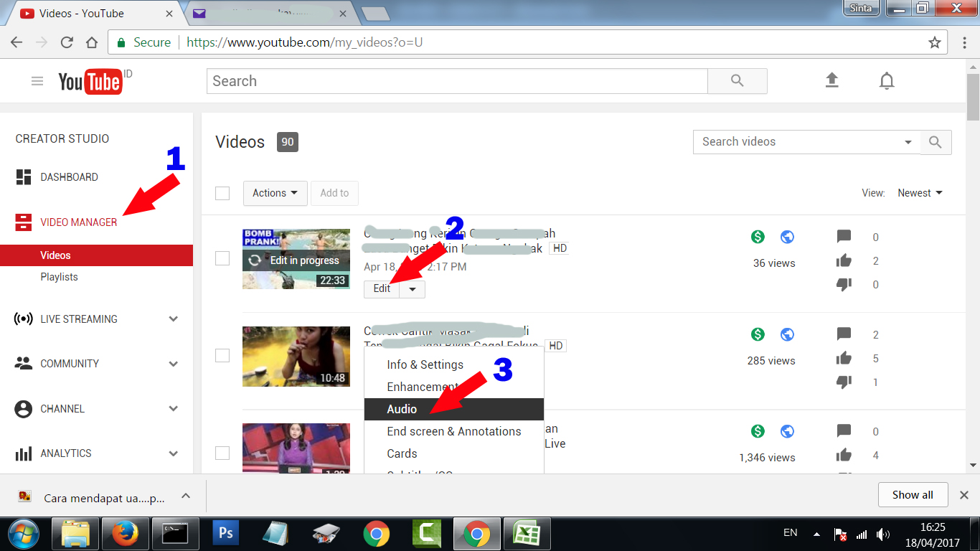Tick the checkbox for the 1,346 views video
Image resolution: width=980 pixels, height=551 pixels.
(x=222, y=453)
